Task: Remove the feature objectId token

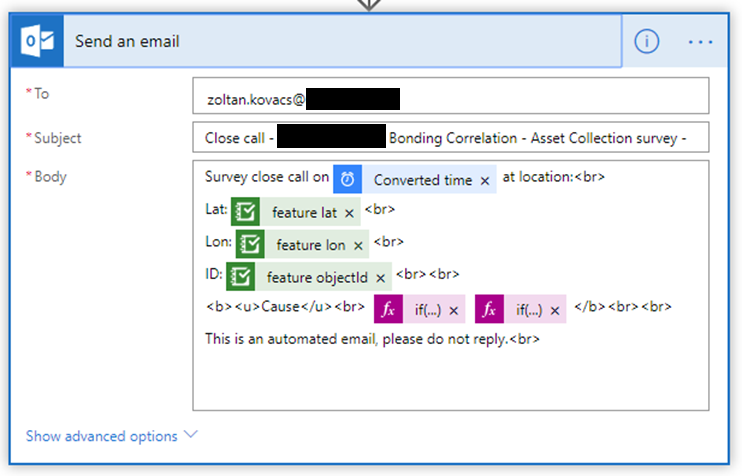Action: [380, 278]
